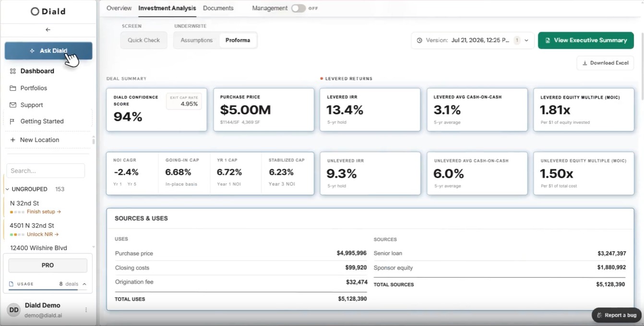Click the bug icon in Report a bug
Viewport: 644px width, 326px height.
[599, 315]
